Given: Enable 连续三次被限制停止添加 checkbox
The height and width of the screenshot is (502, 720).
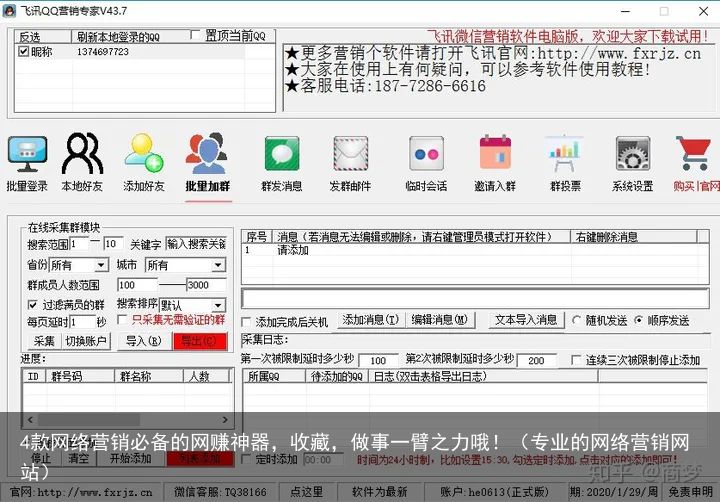Looking at the screenshot, I should [576, 360].
